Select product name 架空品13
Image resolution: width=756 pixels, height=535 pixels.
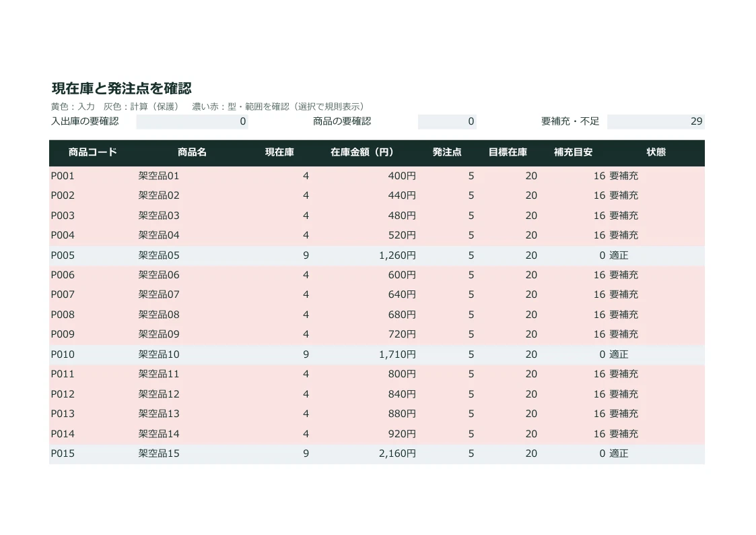(x=159, y=414)
